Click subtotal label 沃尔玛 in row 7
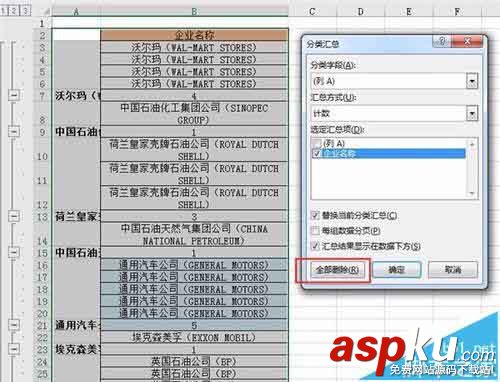Viewport: 500px width, 382px height. (77, 96)
